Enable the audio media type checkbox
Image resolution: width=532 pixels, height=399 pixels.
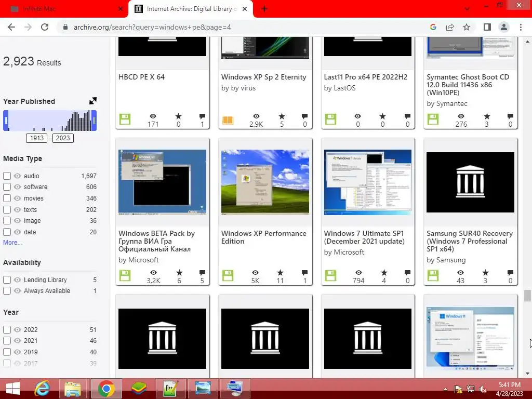coord(7,176)
